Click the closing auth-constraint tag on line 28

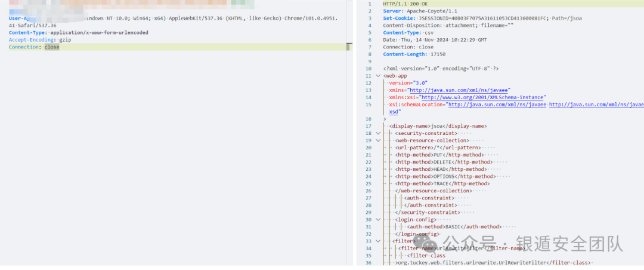[x=431, y=205]
